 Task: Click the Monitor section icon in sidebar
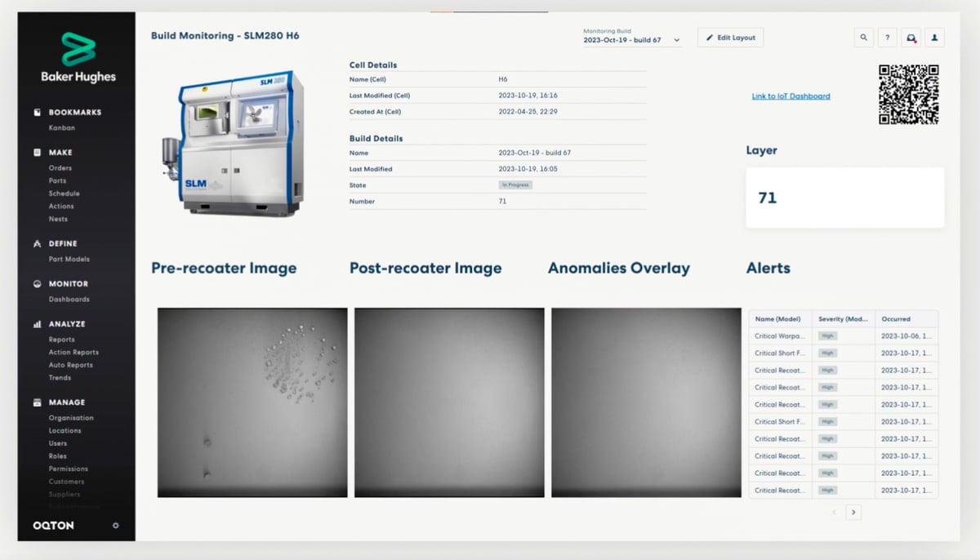37,284
